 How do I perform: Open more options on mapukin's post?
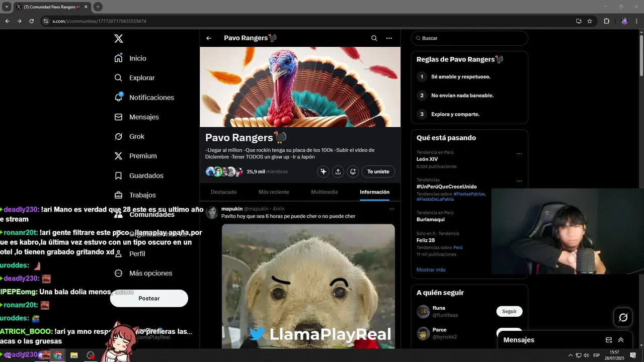coord(391,209)
